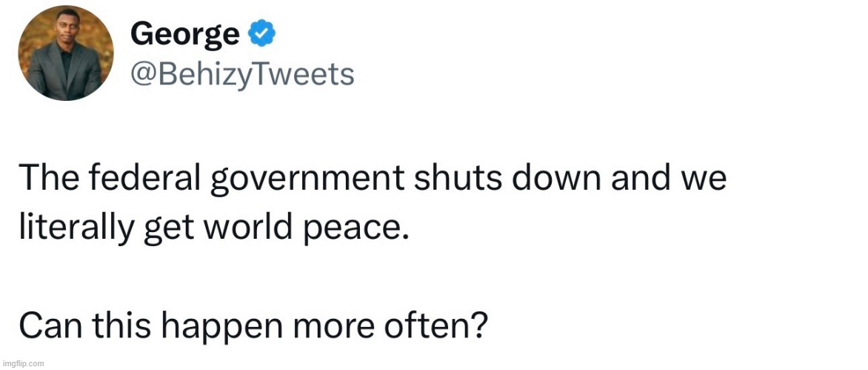
Task: Click the word "The" starting the tweet
Action: (x=45, y=179)
